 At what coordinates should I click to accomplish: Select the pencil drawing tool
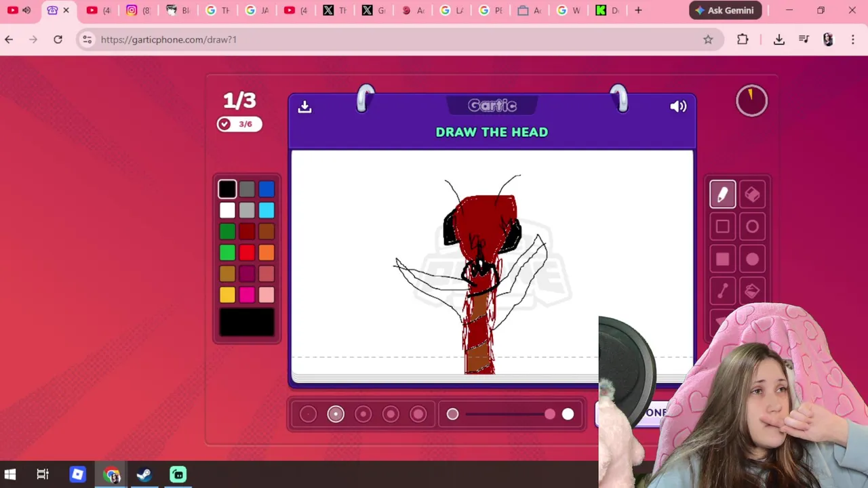pyautogui.click(x=722, y=195)
